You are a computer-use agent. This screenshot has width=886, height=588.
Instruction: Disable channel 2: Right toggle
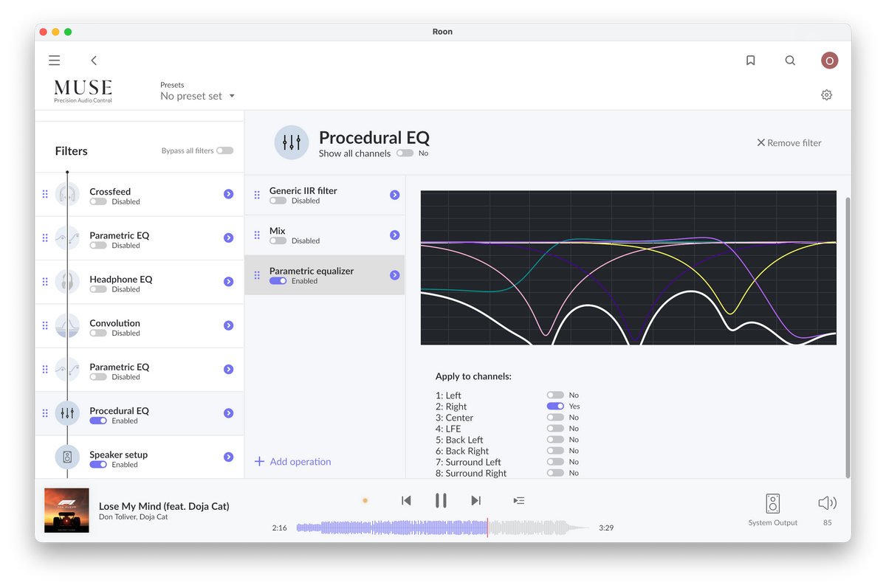[x=555, y=407]
